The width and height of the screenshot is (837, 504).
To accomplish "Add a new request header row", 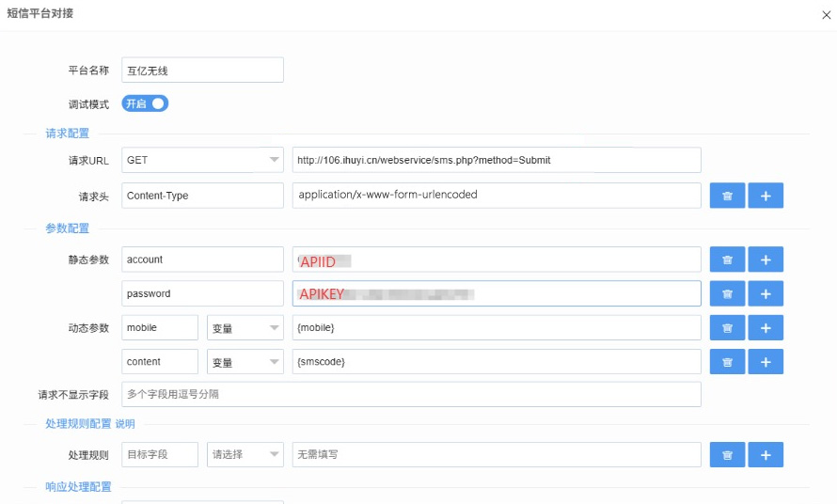I will (x=766, y=196).
